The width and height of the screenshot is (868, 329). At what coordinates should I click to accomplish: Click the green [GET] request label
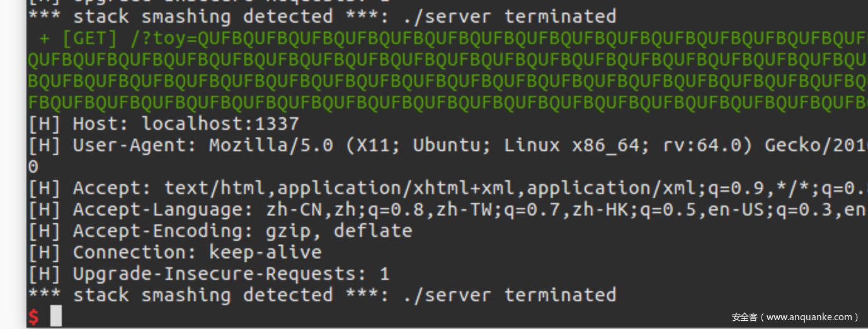pos(90,39)
